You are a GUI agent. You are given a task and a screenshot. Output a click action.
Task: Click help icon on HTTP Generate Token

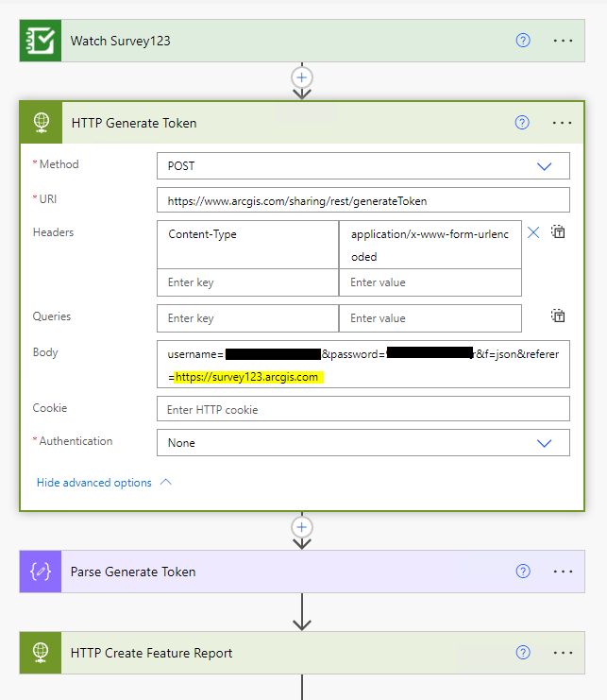click(x=523, y=123)
